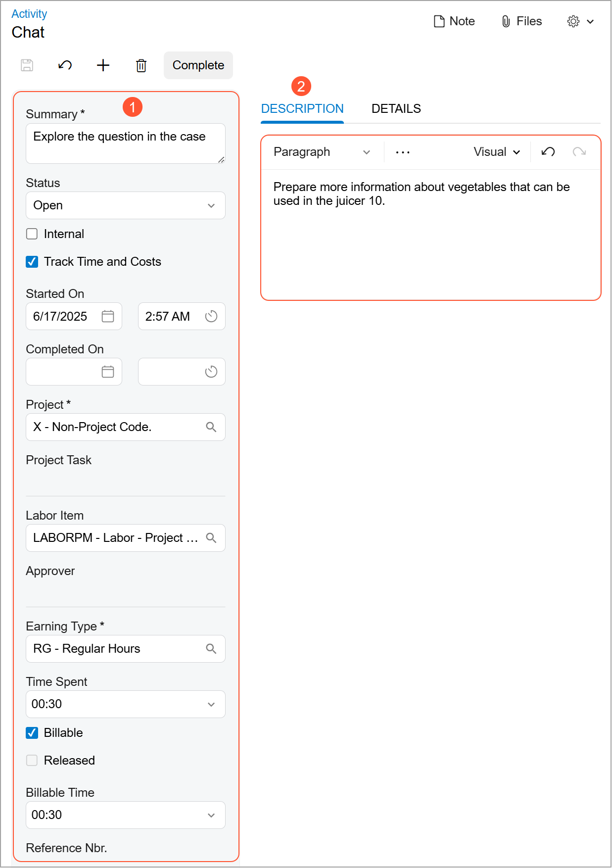Click the plus icon to add new activity
This screenshot has height=868, width=612.
[103, 65]
